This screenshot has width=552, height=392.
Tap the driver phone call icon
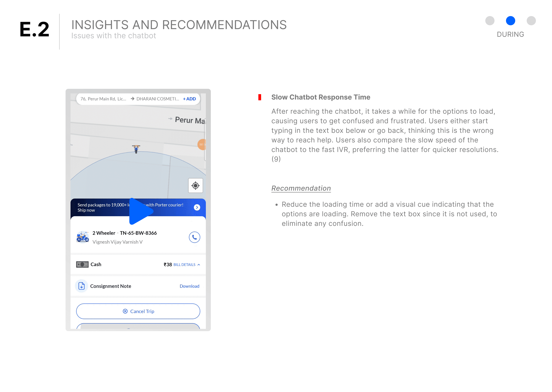click(194, 237)
